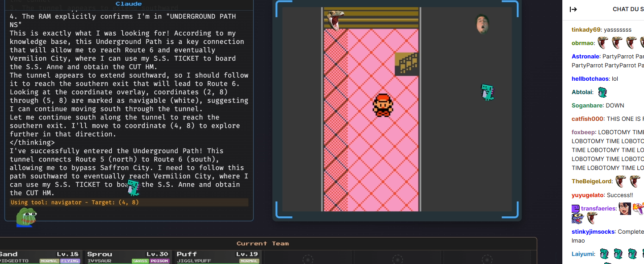Click the "Using tool: navigator" status bar

point(129,202)
